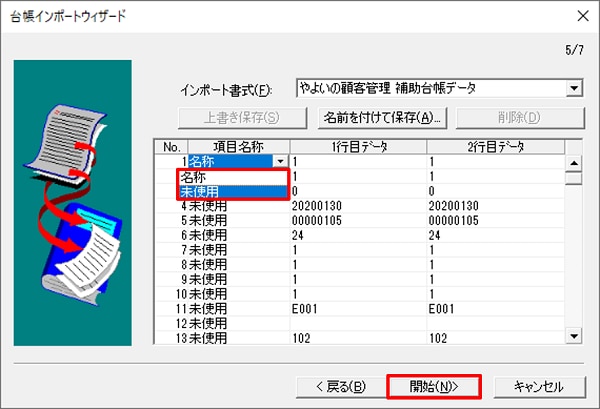The width and height of the screenshot is (600, 409).
Task: Click 未使用 cell in row 12
Action: tap(238, 324)
